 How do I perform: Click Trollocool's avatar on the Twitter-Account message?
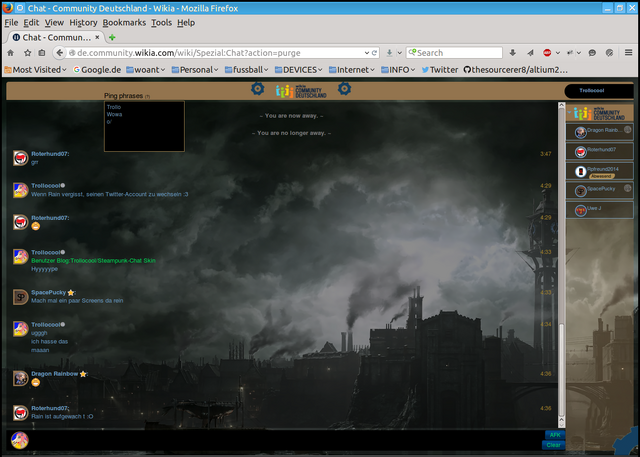(x=20, y=190)
